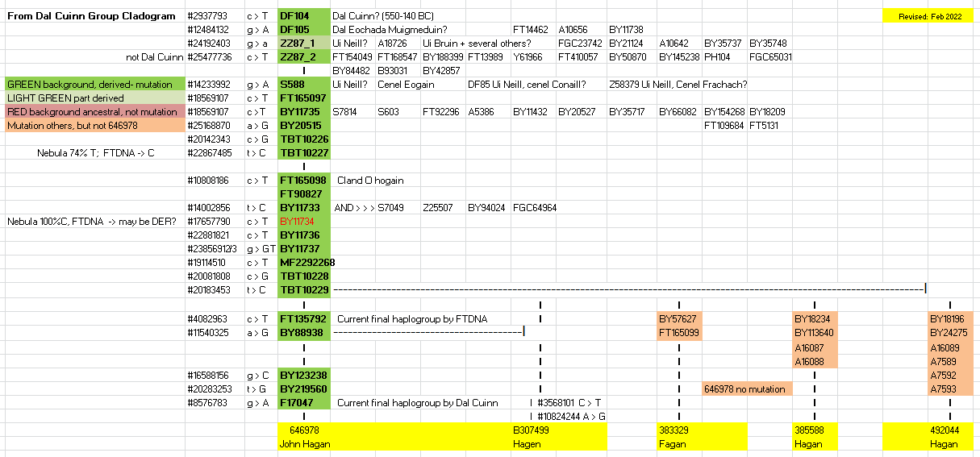Select the orange BY57627 cell
The image size is (980, 457).
click(x=678, y=318)
